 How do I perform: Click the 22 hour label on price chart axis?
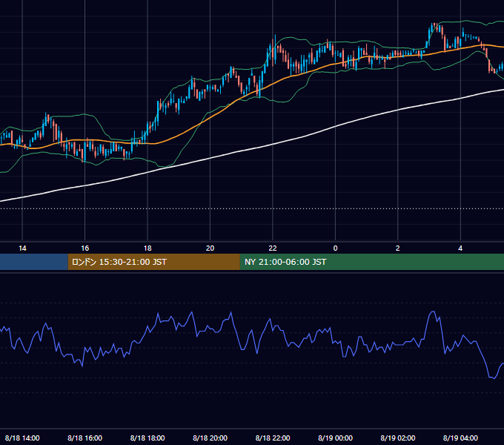tap(273, 248)
